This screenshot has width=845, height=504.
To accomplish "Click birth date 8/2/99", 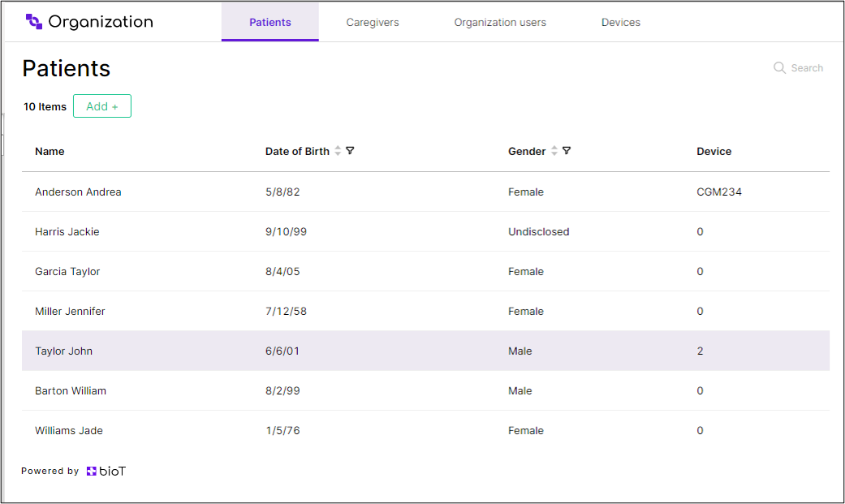I will [x=282, y=391].
